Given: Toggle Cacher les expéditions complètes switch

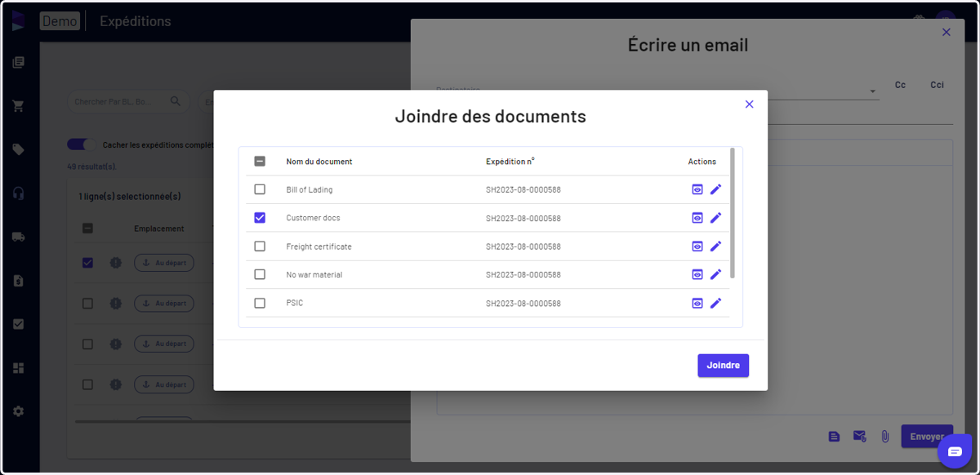Looking at the screenshot, I should point(82,144).
